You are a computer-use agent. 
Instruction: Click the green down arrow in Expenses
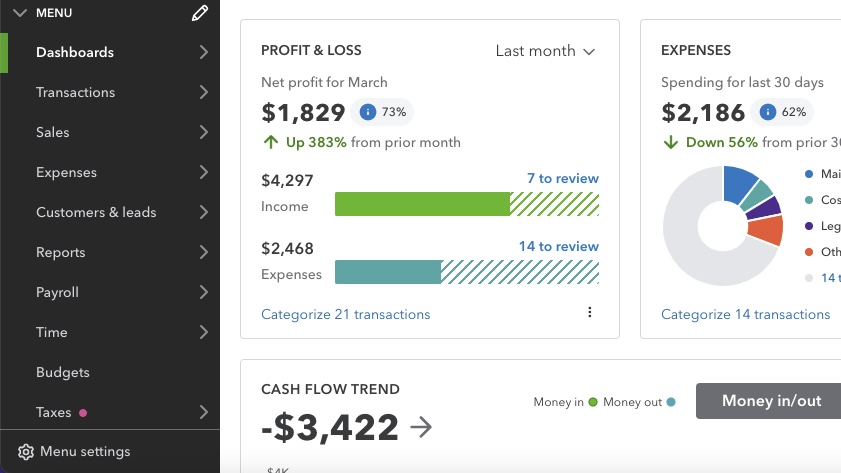click(x=670, y=142)
